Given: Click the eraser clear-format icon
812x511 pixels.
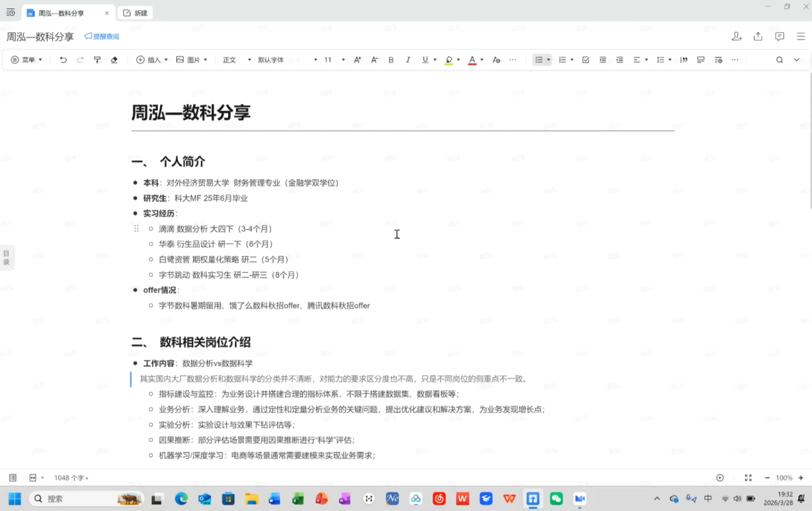Looking at the screenshot, I should click(x=114, y=60).
